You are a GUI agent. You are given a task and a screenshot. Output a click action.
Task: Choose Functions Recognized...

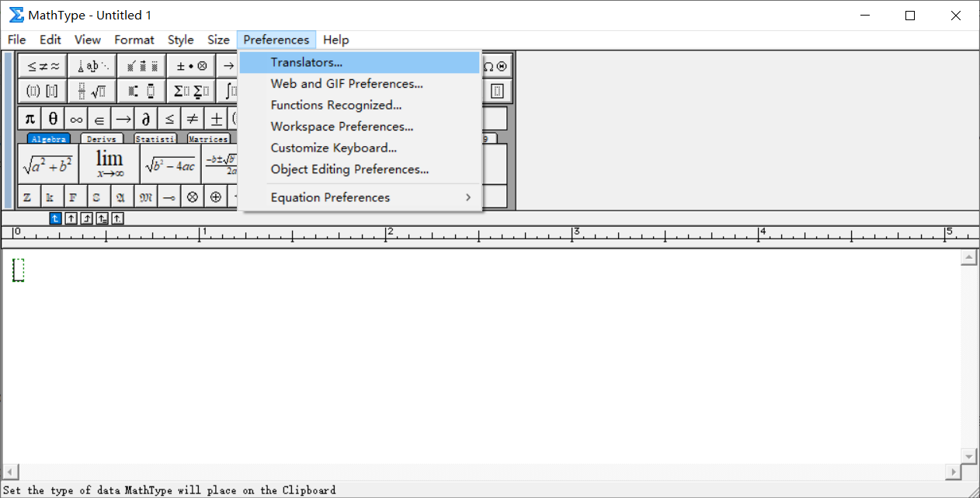pyautogui.click(x=360, y=105)
